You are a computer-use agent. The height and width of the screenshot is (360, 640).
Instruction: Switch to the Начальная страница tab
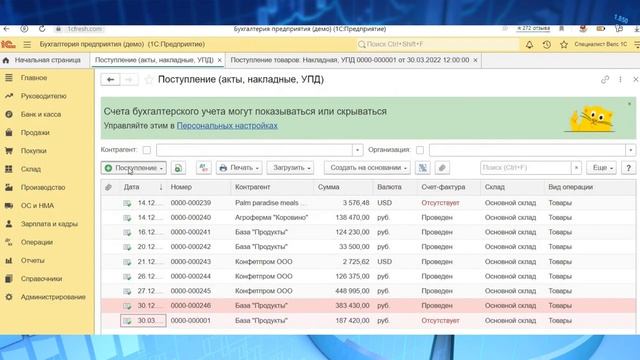(47, 60)
